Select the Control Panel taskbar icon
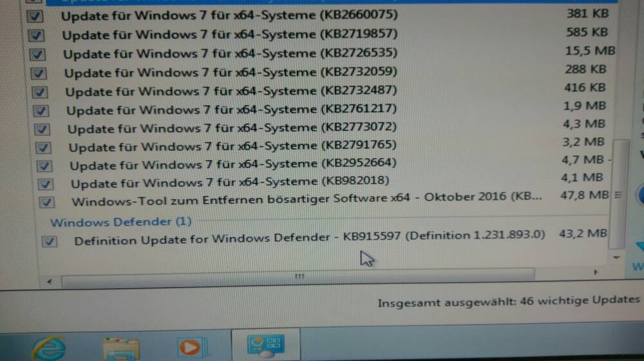 tap(266, 344)
